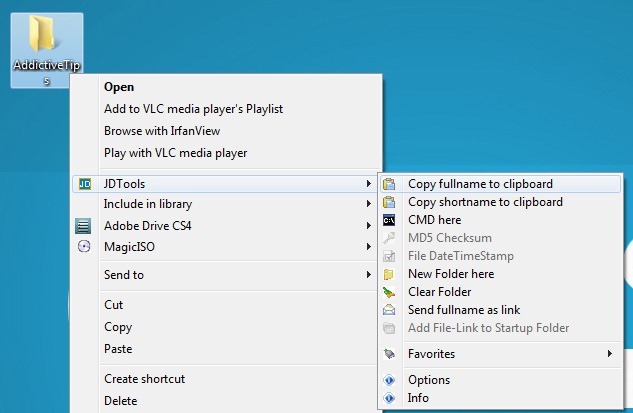Click the CMD here console icon
Image resolution: width=633 pixels, height=413 pixels.
[x=389, y=220]
